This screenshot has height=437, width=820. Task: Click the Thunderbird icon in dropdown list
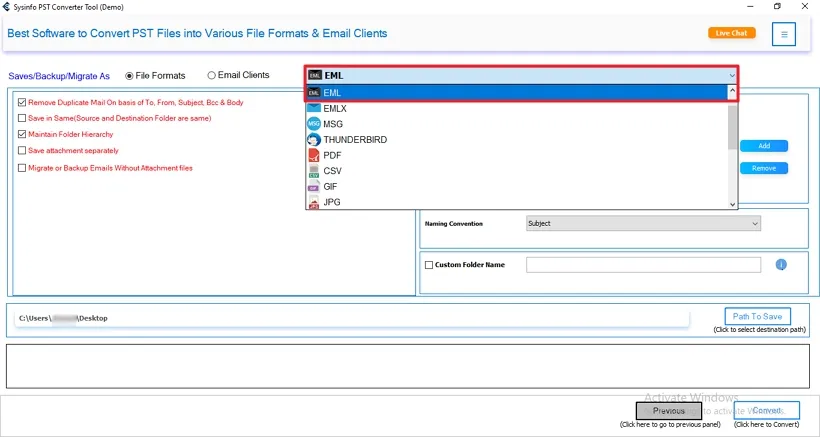(x=314, y=140)
